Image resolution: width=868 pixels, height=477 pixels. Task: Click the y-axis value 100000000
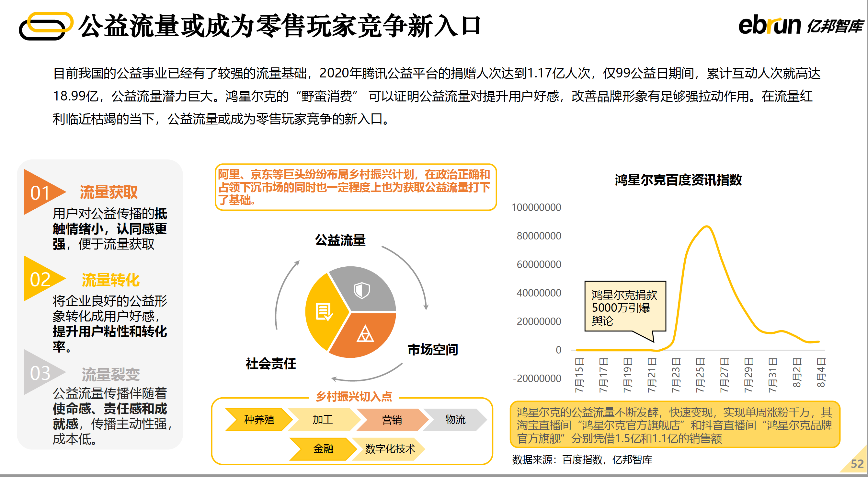pyautogui.click(x=536, y=207)
